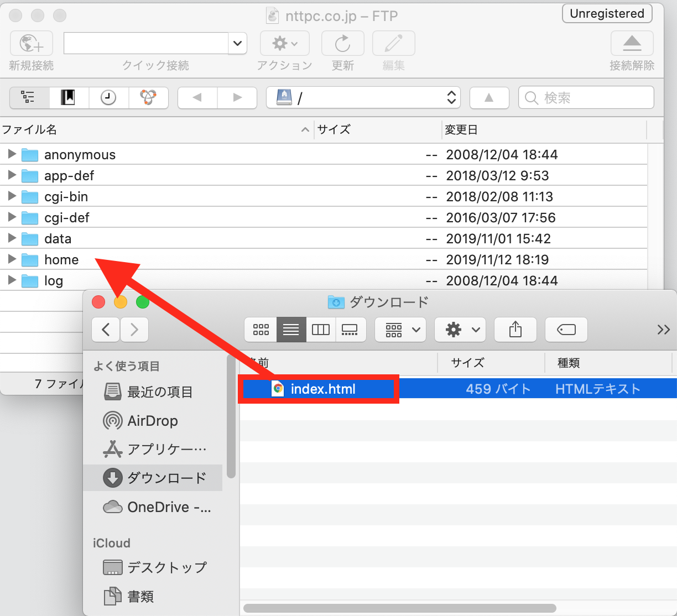The width and height of the screenshot is (677, 616).
Task: Go forward in FTP navigation history
Action: (x=237, y=98)
